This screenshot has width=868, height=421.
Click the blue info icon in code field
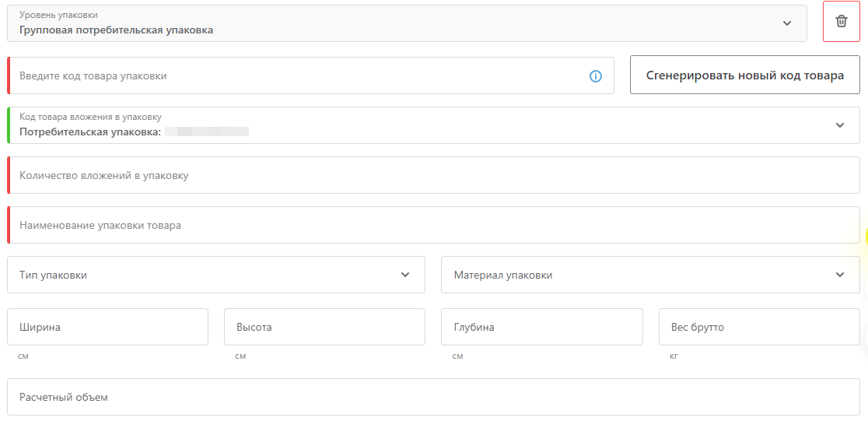[595, 76]
